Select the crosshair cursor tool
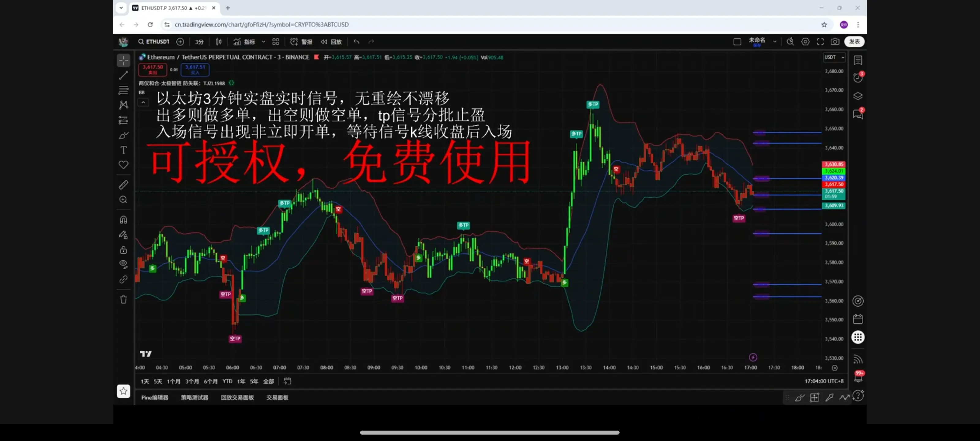The width and height of the screenshot is (980, 441). pyautogui.click(x=123, y=61)
